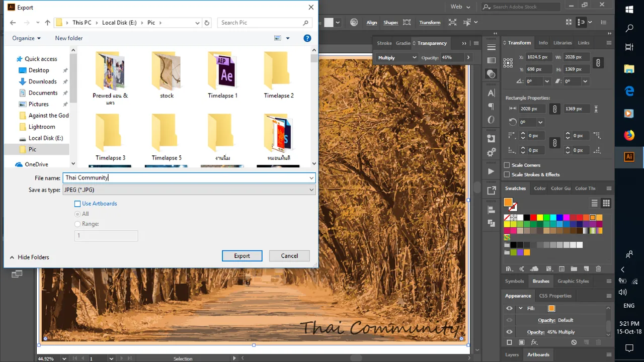The width and height of the screenshot is (644, 362).
Task: Delete the selected swatch with trash icon
Action: 598,269
